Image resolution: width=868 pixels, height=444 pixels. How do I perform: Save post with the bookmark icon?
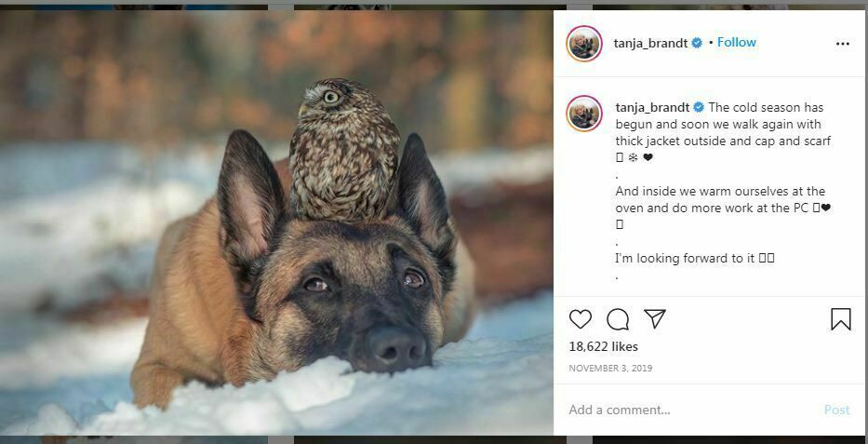[840, 319]
